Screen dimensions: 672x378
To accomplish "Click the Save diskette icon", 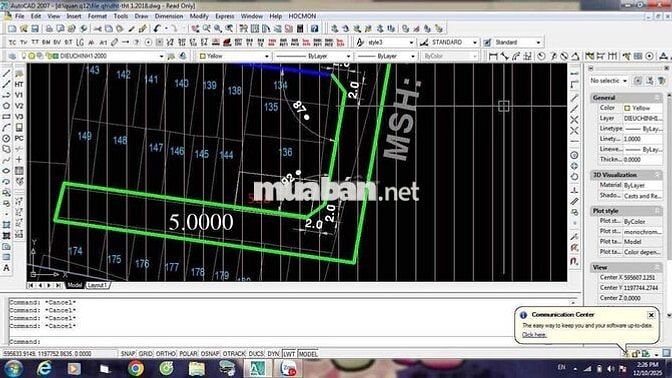I will (35, 29).
